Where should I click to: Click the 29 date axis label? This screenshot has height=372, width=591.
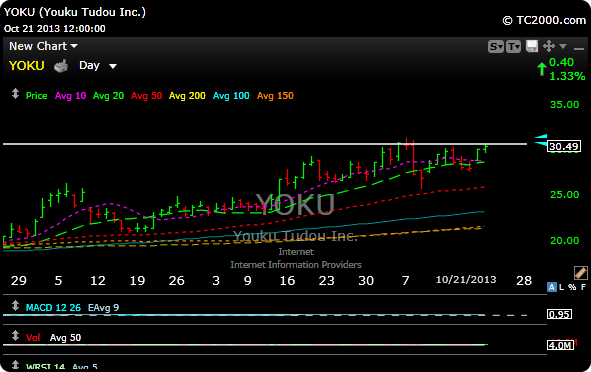pyautogui.click(x=19, y=281)
